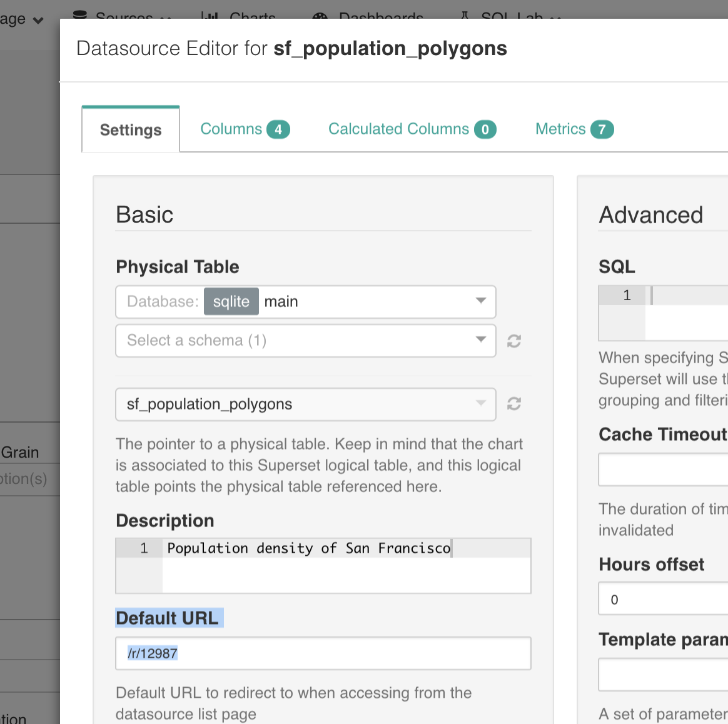Open the Metrics tab
The width and height of the screenshot is (728, 724).
click(560, 129)
